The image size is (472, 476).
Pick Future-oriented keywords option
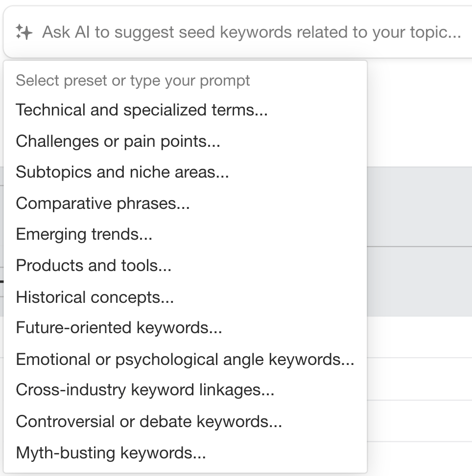click(x=119, y=328)
